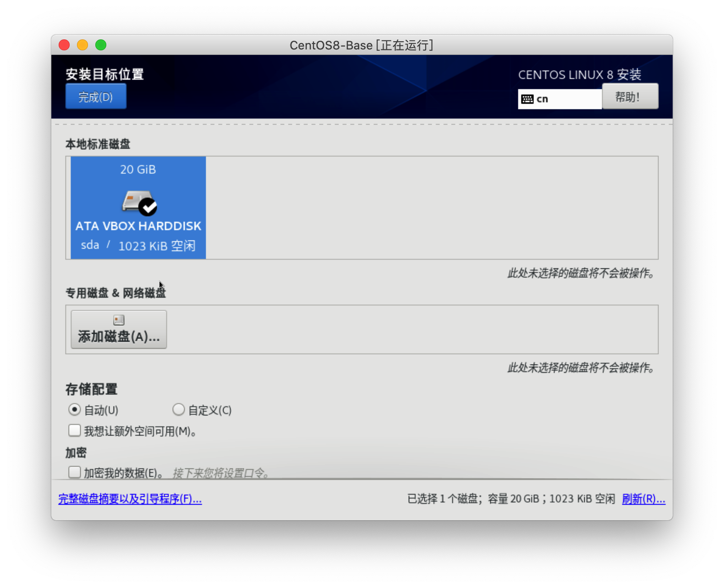724x588 pixels.
Task: Click the CentOS8-Base window title bar text
Action: coord(361,45)
